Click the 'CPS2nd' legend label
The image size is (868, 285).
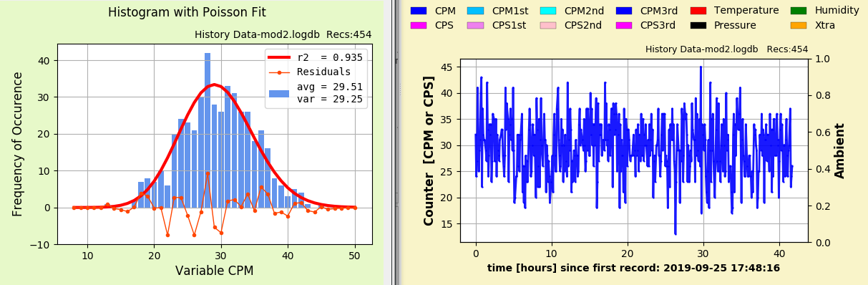pos(584,25)
